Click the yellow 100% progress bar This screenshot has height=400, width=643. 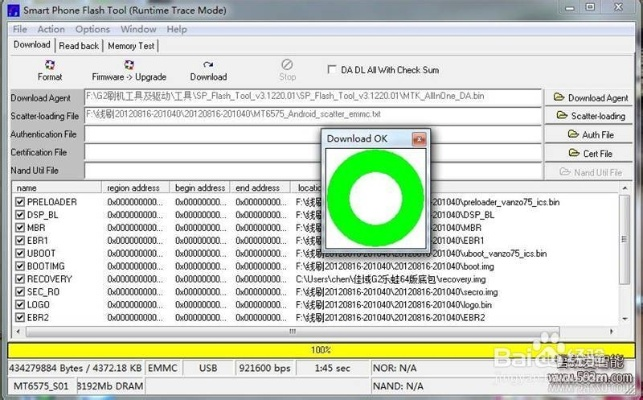pyautogui.click(x=321, y=350)
